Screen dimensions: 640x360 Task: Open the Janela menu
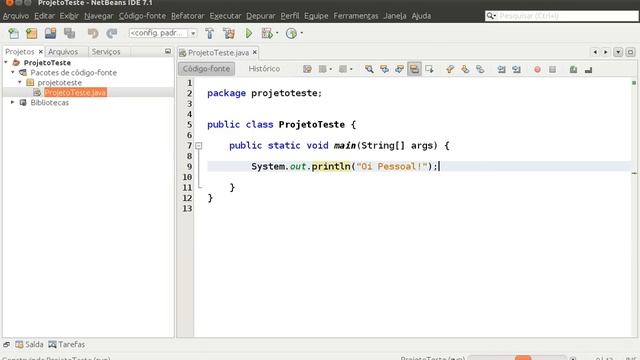point(395,16)
